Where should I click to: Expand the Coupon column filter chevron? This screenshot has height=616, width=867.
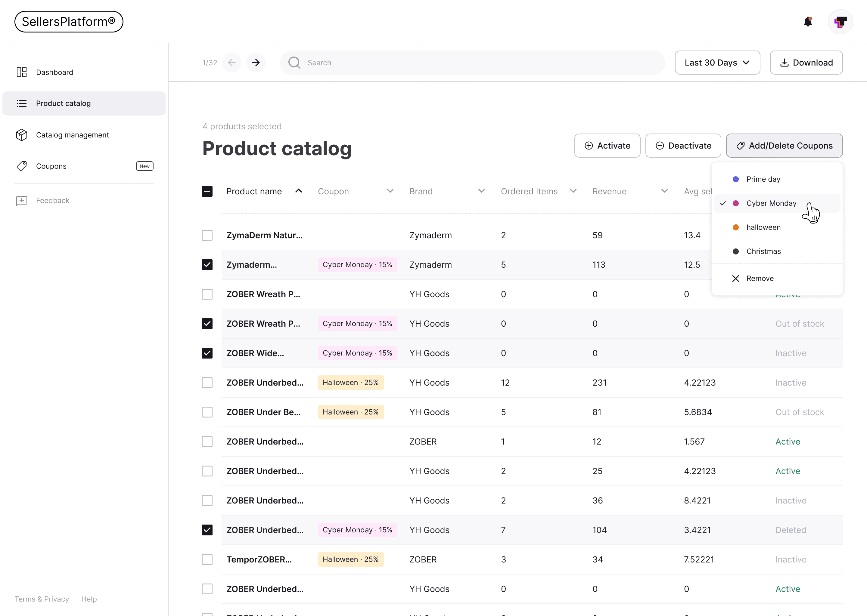point(390,191)
